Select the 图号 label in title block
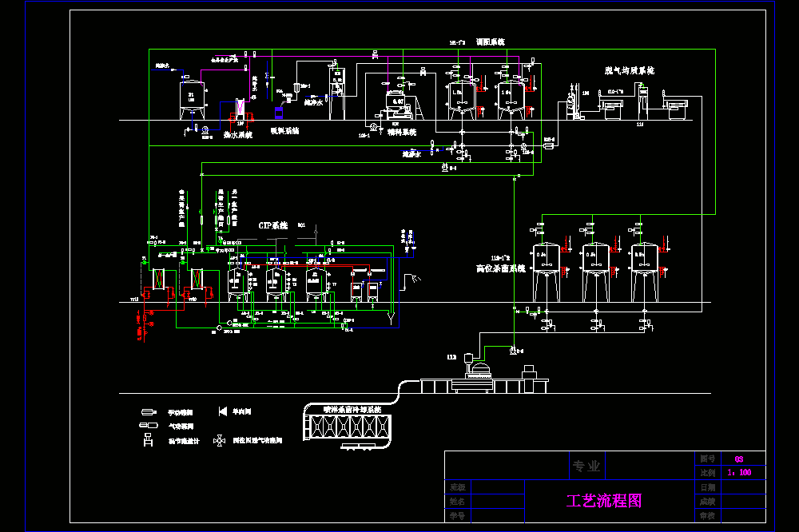Viewport: 799px width, 532px height. (708, 459)
